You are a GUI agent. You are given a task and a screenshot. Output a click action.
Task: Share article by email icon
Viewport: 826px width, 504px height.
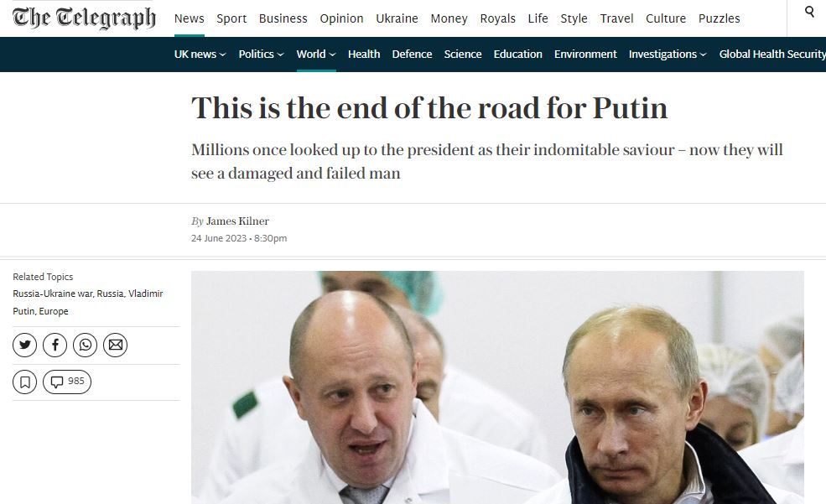coord(116,346)
